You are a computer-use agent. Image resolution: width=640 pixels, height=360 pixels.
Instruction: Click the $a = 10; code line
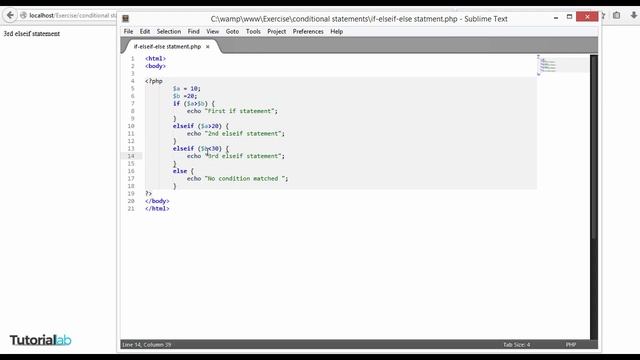(x=187, y=88)
